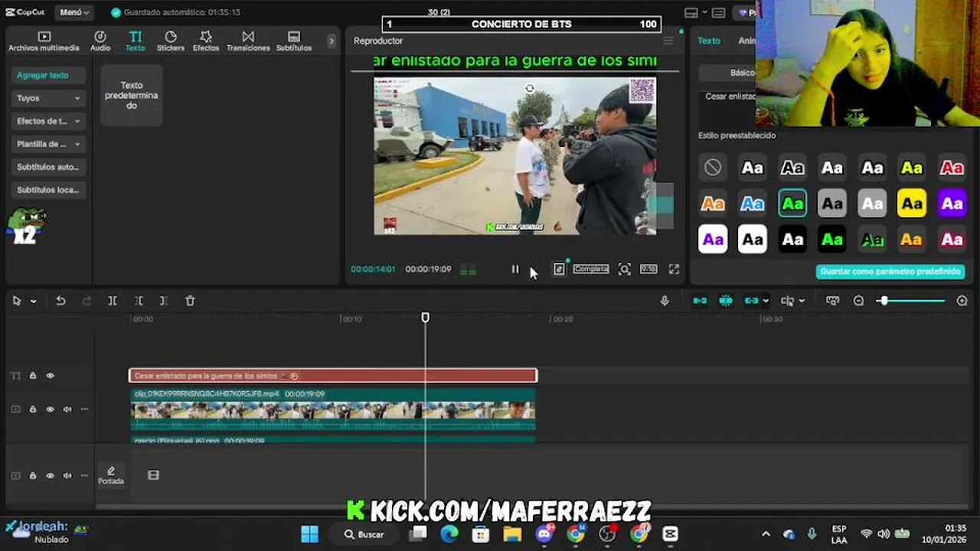
Task: Enter fullscreen preview mode
Action: (x=674, y=269)
